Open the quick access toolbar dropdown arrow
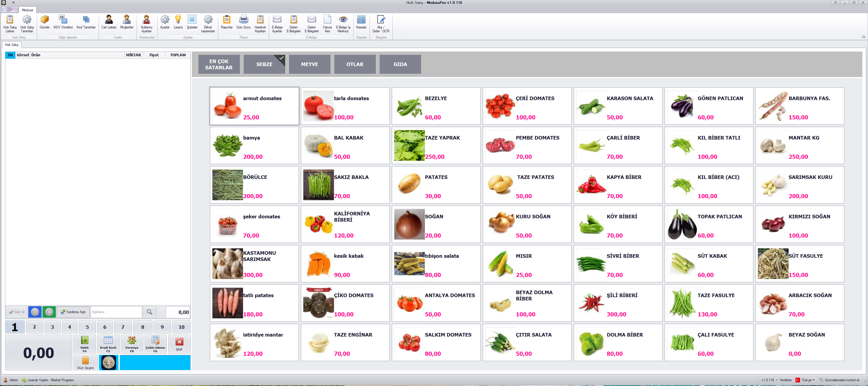The width and height of the screenshot is (868, 386). (14, 2)
